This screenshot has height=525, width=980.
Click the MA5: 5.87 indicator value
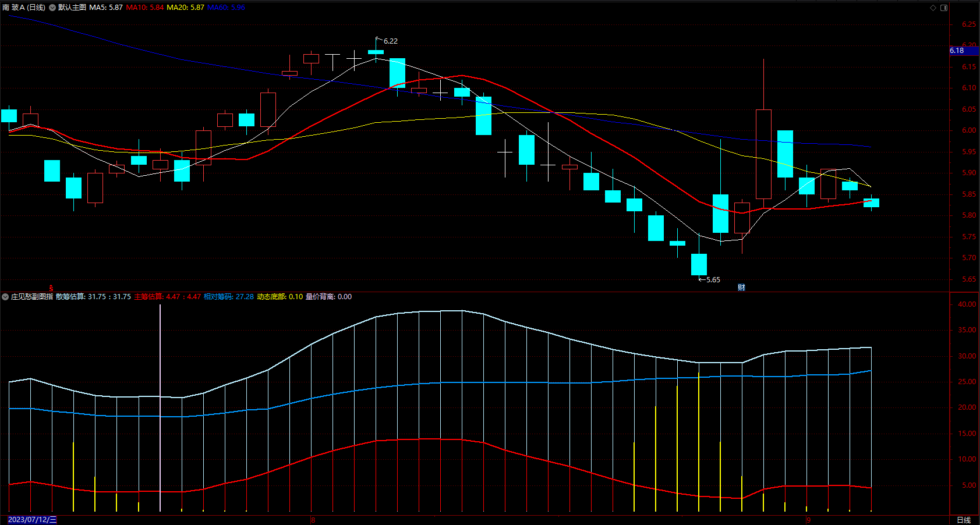[106, 8]
